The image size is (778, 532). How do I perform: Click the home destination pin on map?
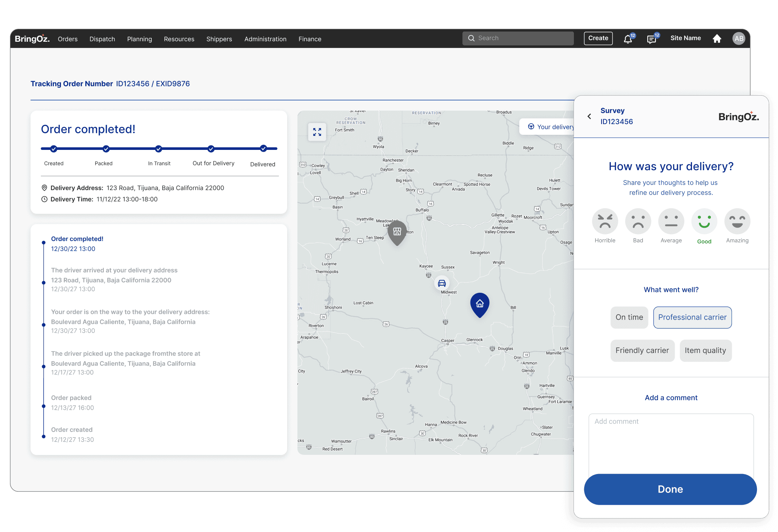[x=480, y=305]
